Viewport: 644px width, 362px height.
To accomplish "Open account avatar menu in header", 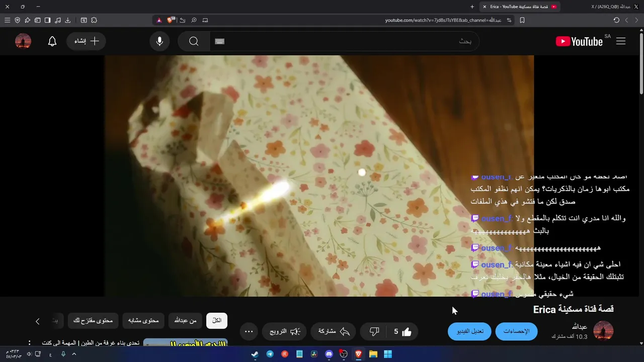I will coord(23,41).
